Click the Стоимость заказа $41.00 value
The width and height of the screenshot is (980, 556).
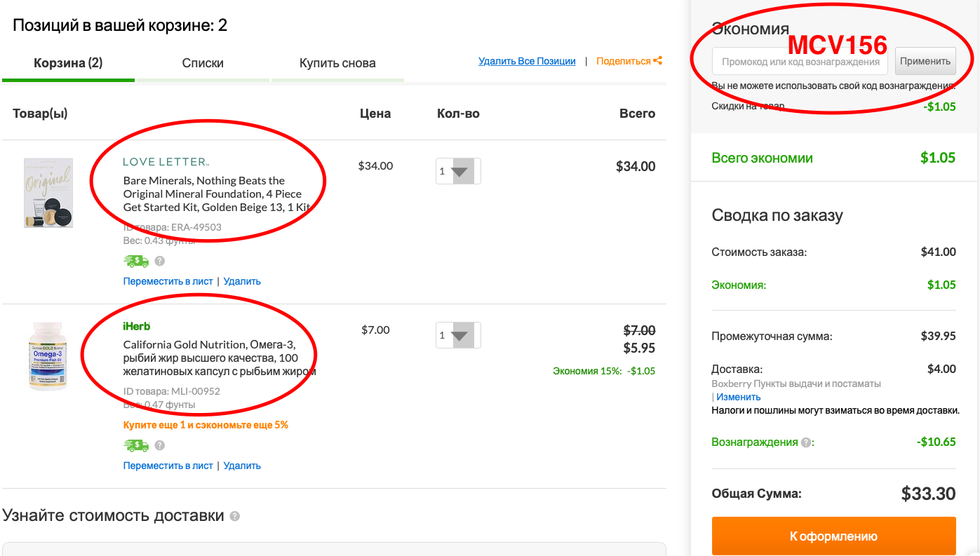[x=939, y=252]
